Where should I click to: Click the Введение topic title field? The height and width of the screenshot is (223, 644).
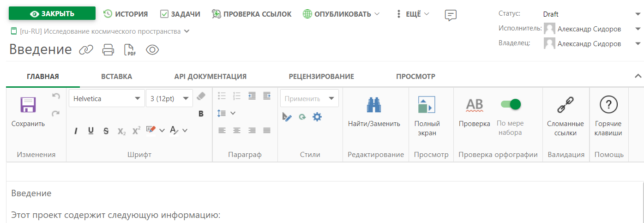[41, 50]
